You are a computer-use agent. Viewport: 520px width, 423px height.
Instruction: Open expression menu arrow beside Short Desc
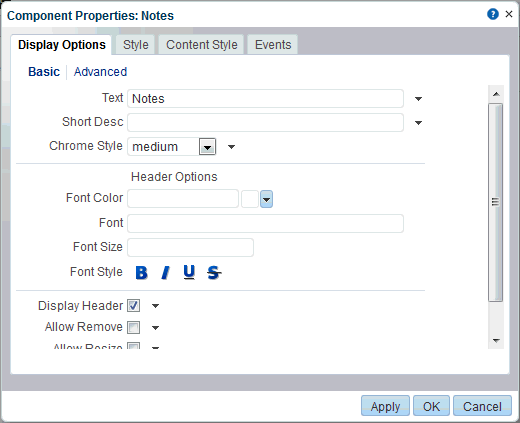pos(418,123)
